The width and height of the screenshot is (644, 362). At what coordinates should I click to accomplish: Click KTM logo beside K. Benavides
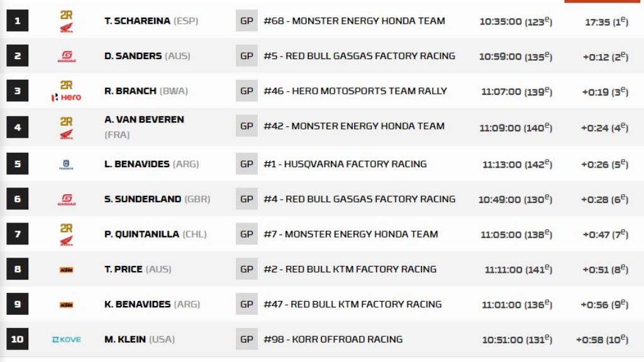(x=66, y=305)
